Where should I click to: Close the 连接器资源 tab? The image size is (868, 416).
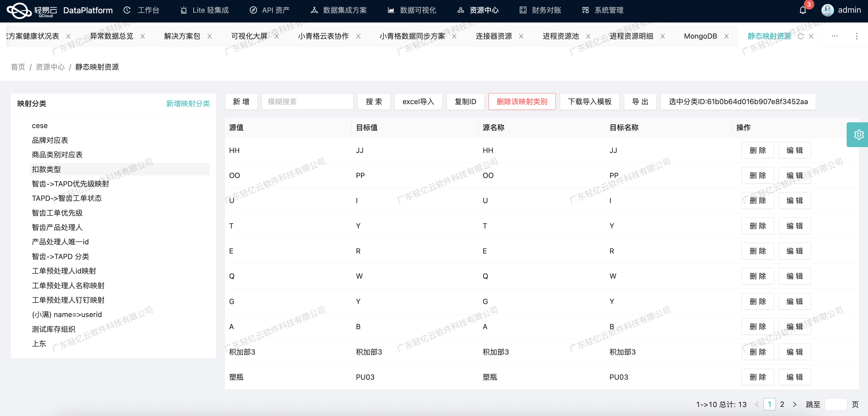(x=521, y=36)
